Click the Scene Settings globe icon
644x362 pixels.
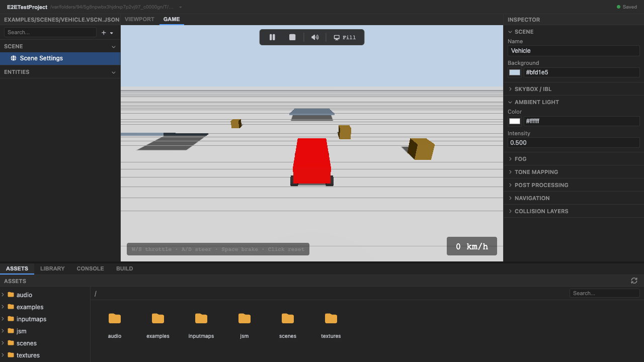[x=14, y=58]
